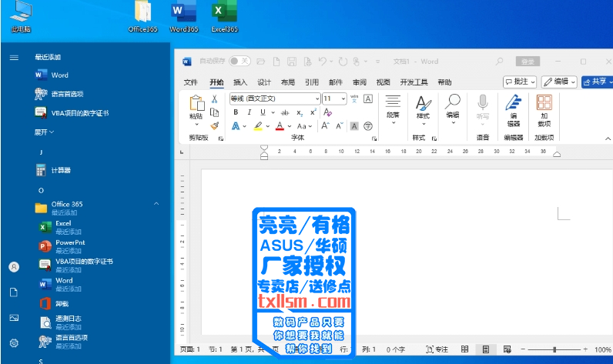Toggle Bold formatting

coord(236,112)
